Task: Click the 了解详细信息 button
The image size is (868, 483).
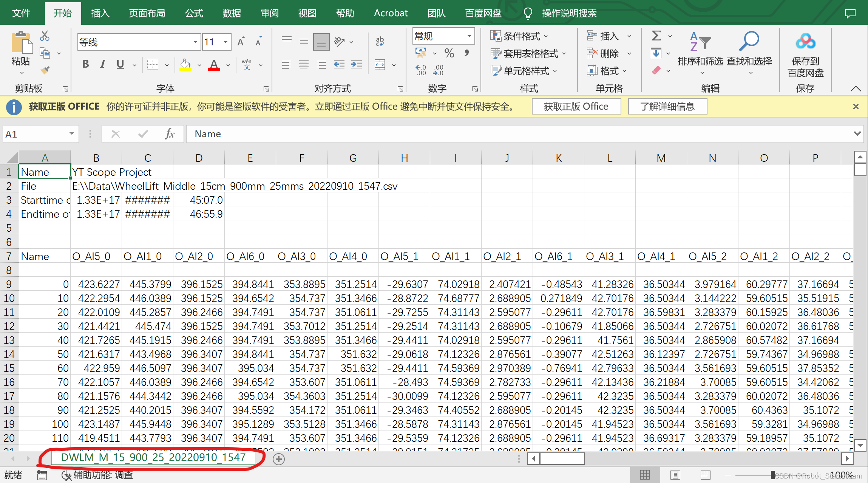Action: (x=667, y=107)
